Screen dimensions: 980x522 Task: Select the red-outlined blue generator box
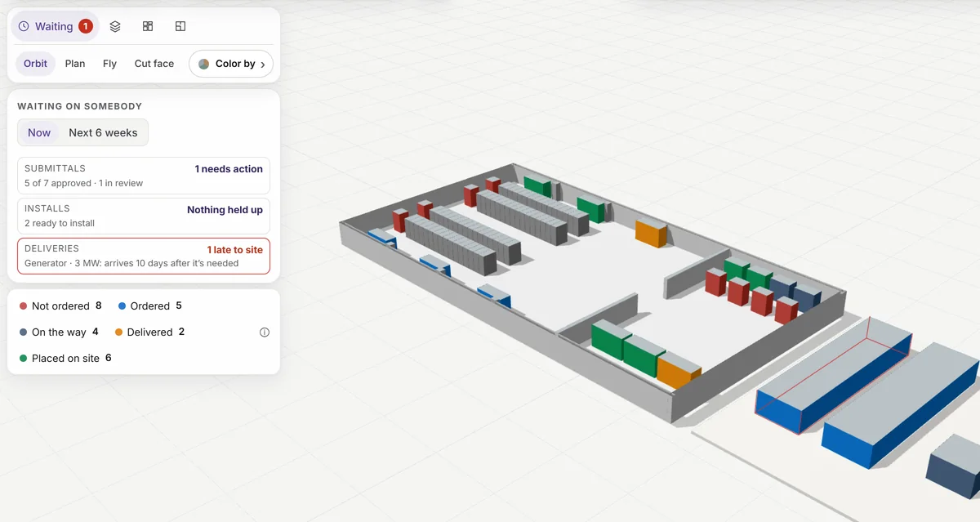833,376
